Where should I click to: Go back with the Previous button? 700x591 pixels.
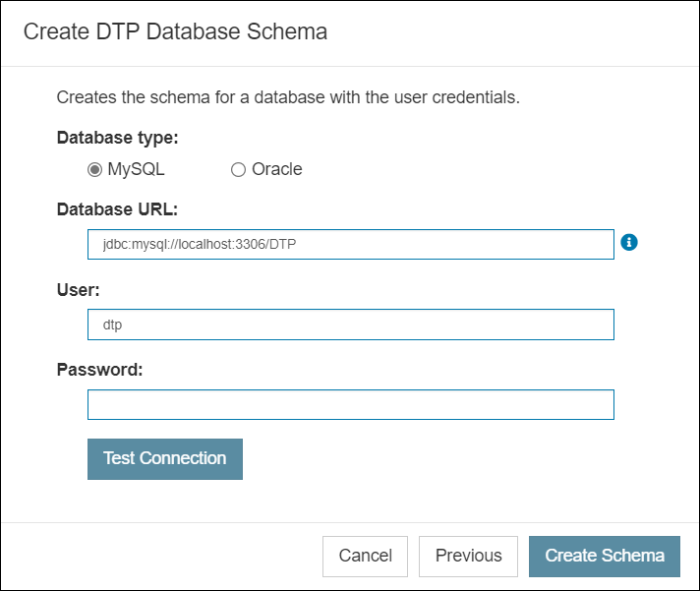(x=468, y=557)
